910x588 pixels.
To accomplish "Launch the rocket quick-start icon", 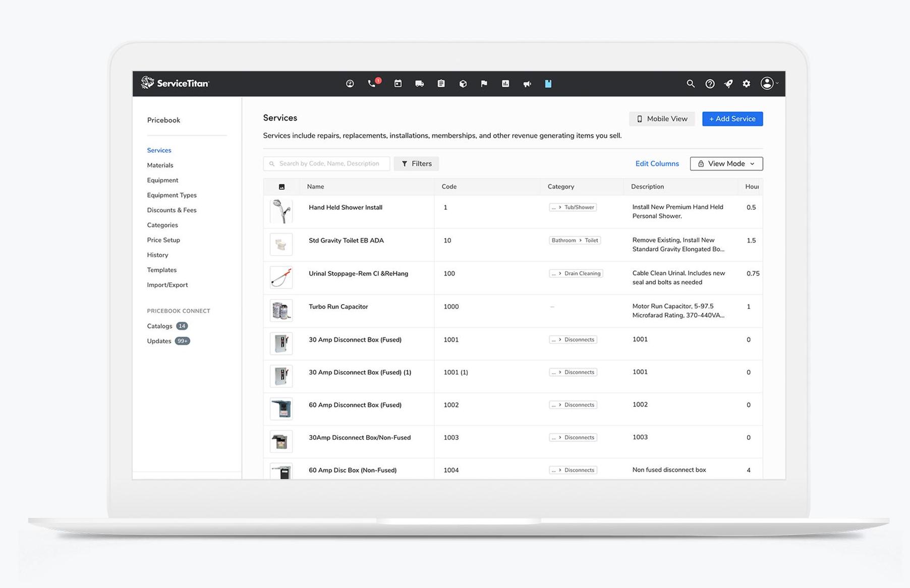I will coord(728,84).
